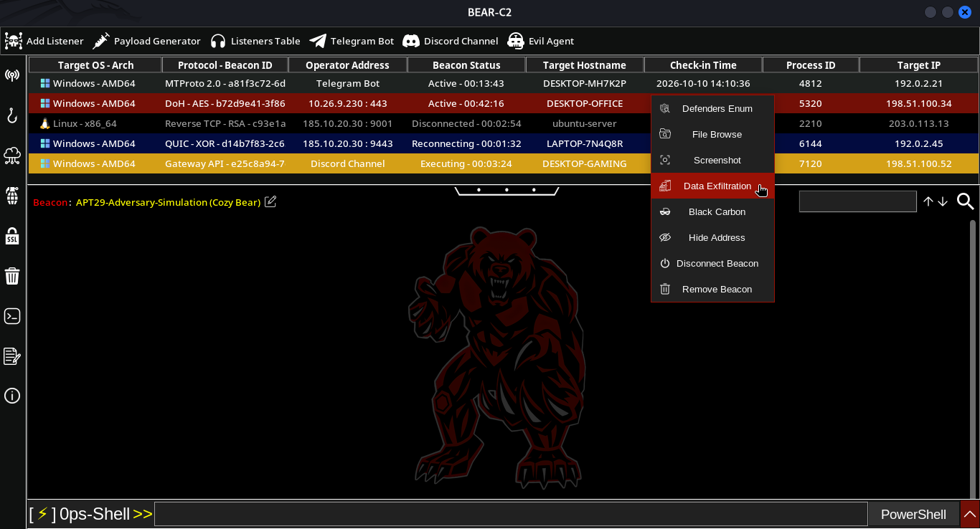Click the pencil edit icon beside the beacon name
Viewport: 980px width, 529px height.
click(270, 201)
